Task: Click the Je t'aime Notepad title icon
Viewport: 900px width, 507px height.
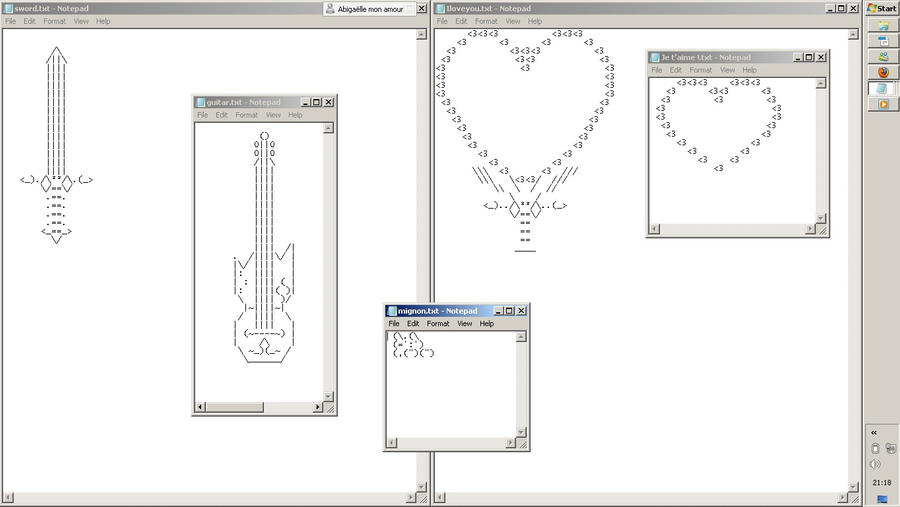Action: pos(654,57)
